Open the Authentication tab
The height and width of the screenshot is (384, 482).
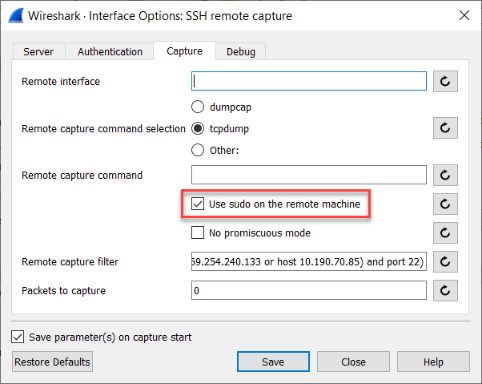(x=110, y=52)
